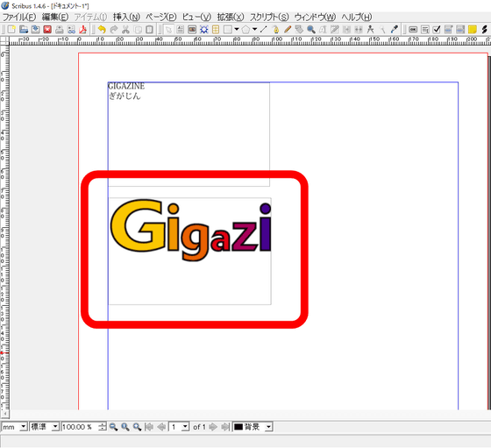Select the Measurements compass tool

(x=370, y=30)
